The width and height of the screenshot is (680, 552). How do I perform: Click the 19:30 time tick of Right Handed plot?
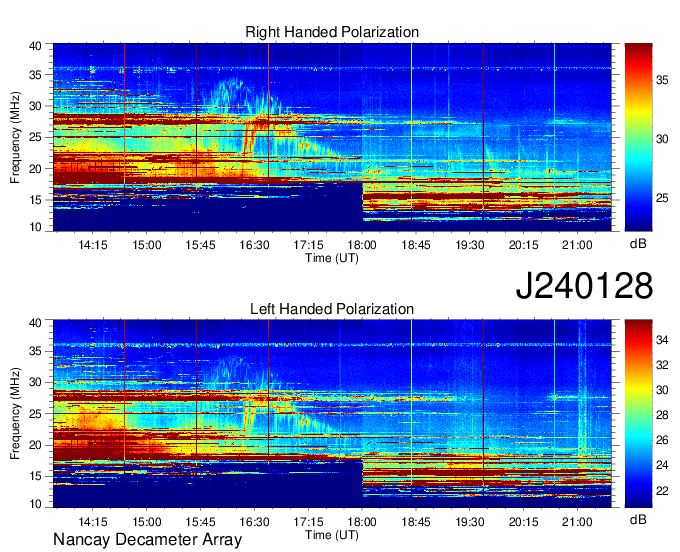coord(470,245)
